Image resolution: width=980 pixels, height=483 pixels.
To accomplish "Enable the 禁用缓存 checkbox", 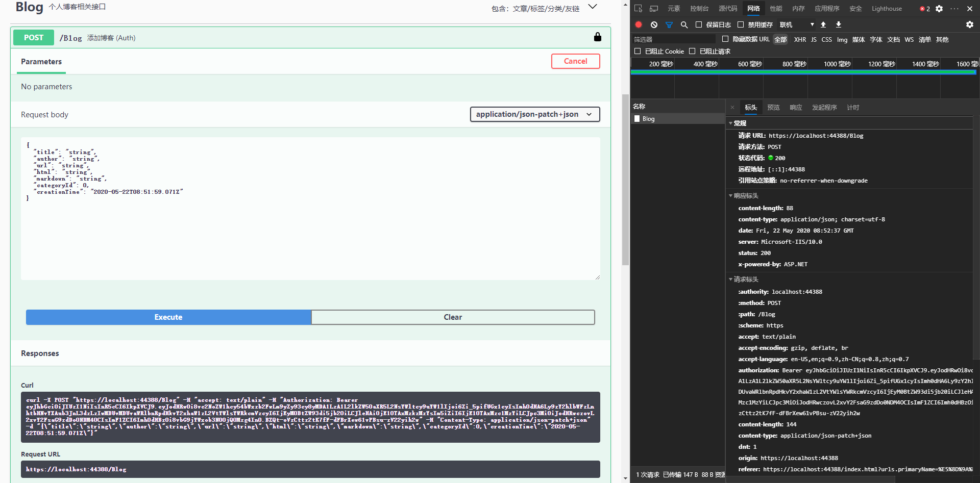I will coord(741,24).
